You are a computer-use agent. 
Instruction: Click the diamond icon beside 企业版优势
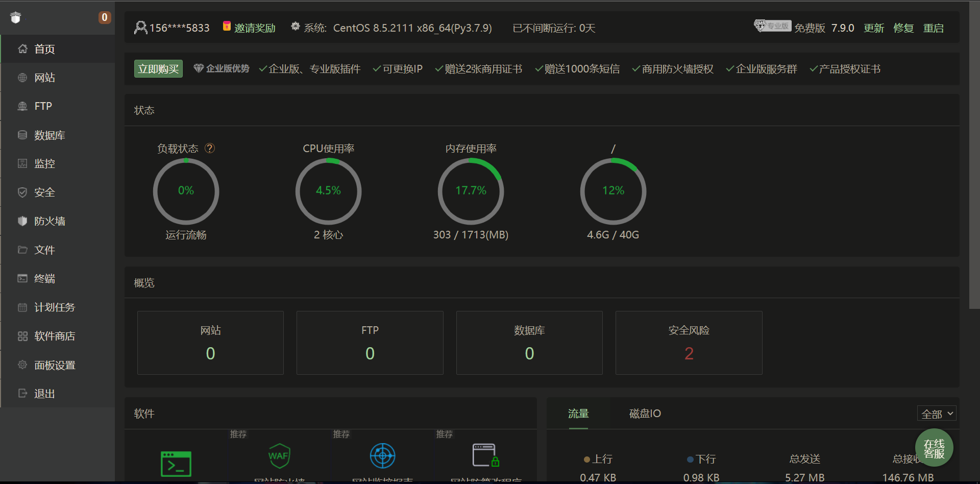click(x=199, y=68)
